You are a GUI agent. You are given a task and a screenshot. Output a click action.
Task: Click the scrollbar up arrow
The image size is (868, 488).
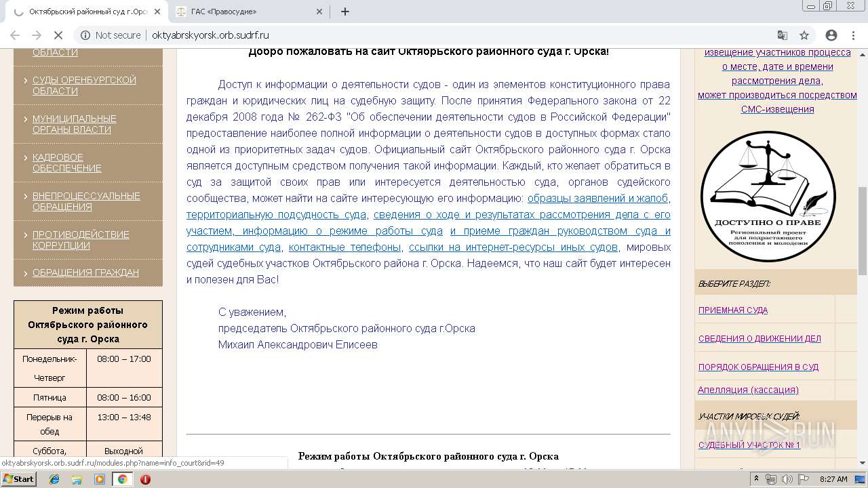(x=863, y=55)
